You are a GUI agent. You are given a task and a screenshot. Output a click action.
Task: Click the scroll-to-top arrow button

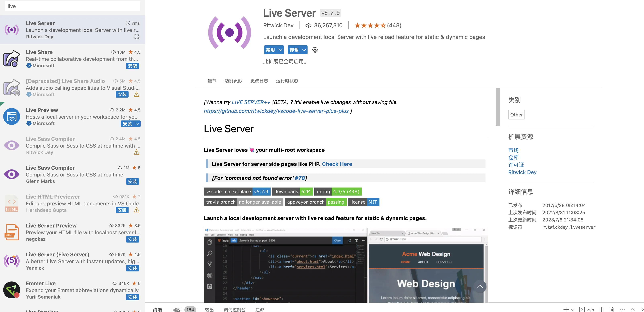pos(479,287)
